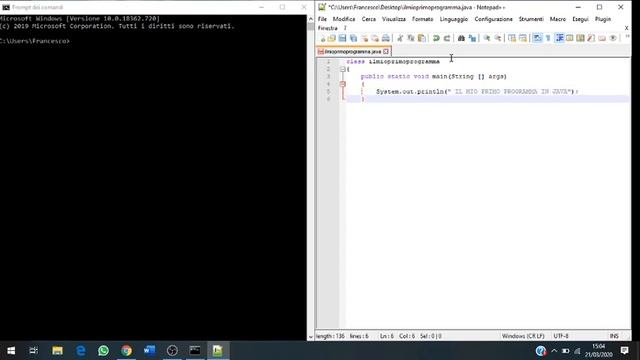Toggle Show All Characters pilcrow icon
The height and width of the screenshot is (360, 640).
[548, 38]
